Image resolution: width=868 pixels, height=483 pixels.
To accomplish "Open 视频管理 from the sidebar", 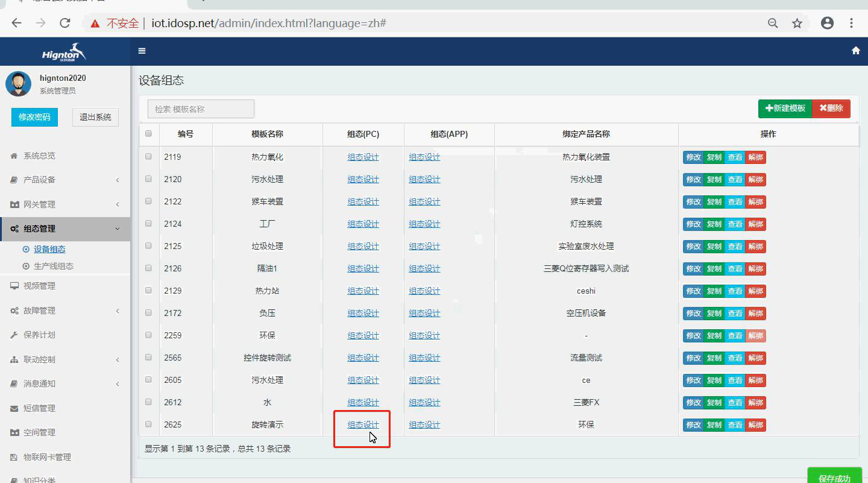I will (x=42, y=286).
